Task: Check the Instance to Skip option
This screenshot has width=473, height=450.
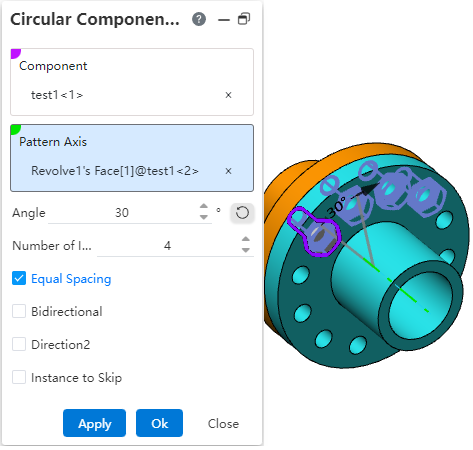Action: pyautogui.click(x=19, y=377)
